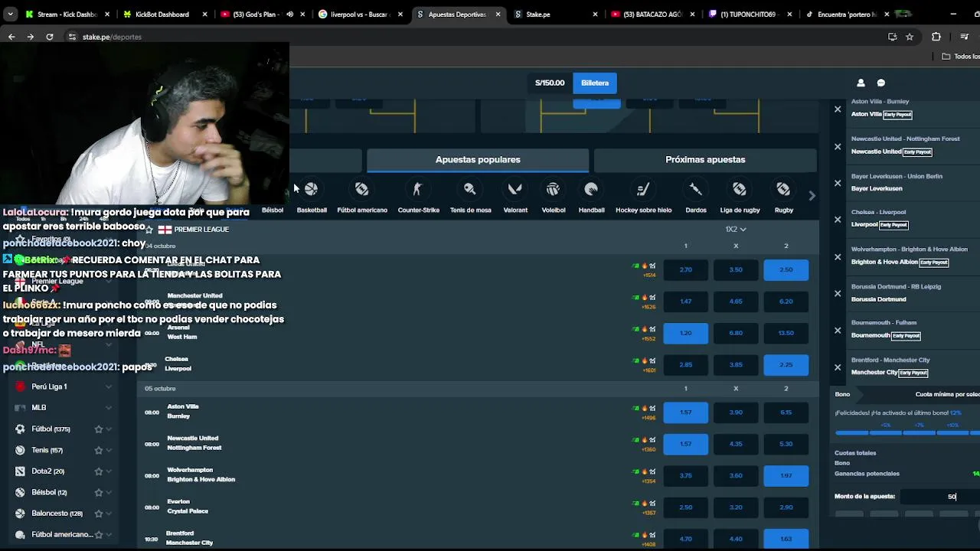Remove Aston Villa - Burnley from bet slip
The height and width of the screenshot is (551, 980).
[x=838, y=109]
